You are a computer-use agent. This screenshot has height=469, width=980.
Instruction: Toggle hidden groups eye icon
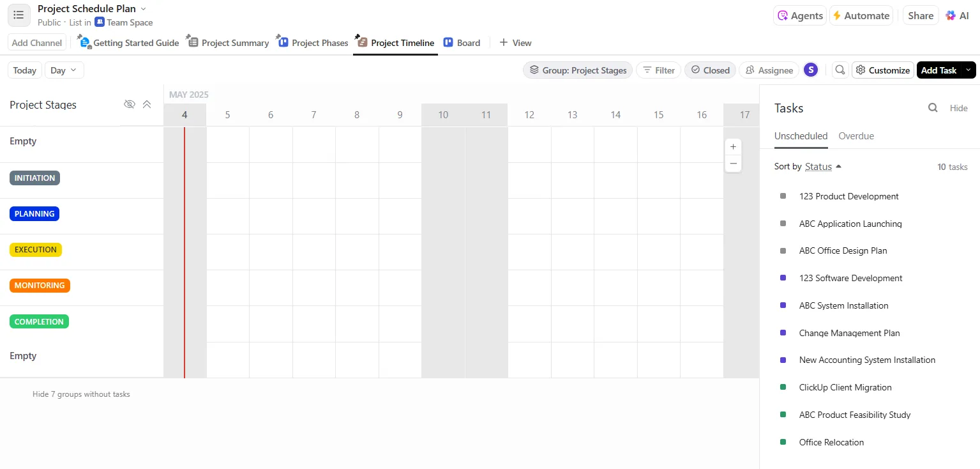130,104
